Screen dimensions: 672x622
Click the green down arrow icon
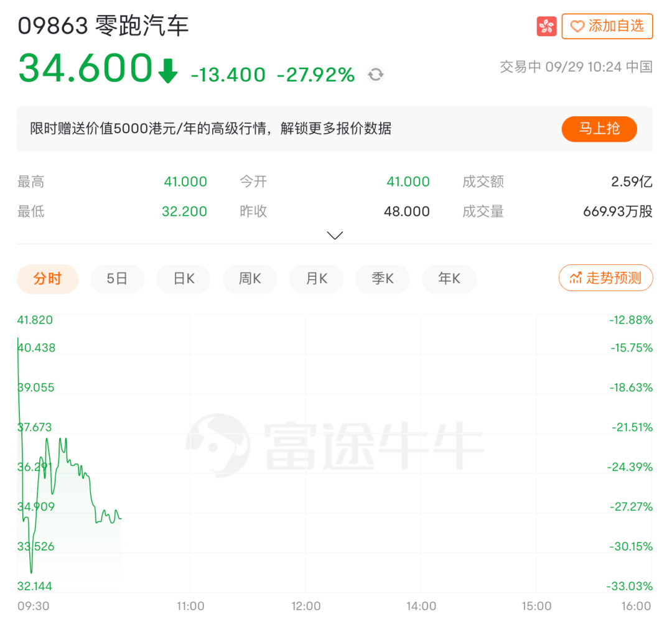pyautogui.click(x=167, y=71)
